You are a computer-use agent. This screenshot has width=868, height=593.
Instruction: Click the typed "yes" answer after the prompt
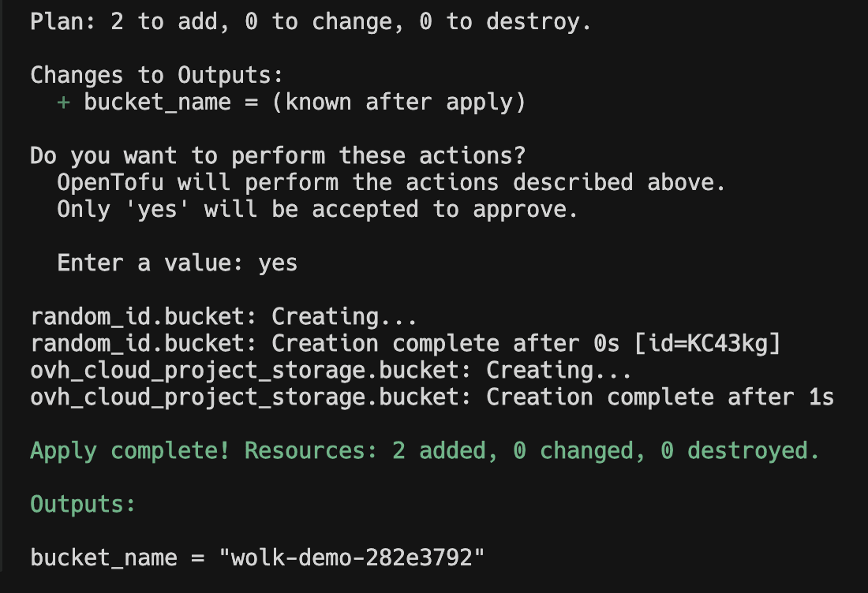click(x=278, y=263)
